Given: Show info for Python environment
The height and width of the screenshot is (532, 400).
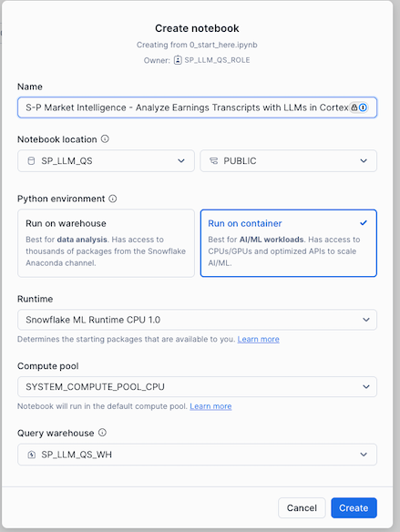Looking at the screenshot, I should tap(113, 199).
